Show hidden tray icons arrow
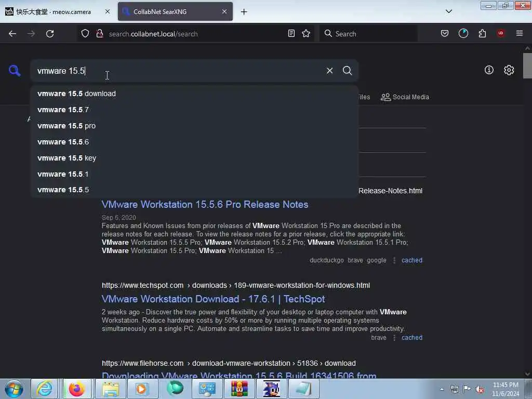The image size is (532, 399). point(442,389)
